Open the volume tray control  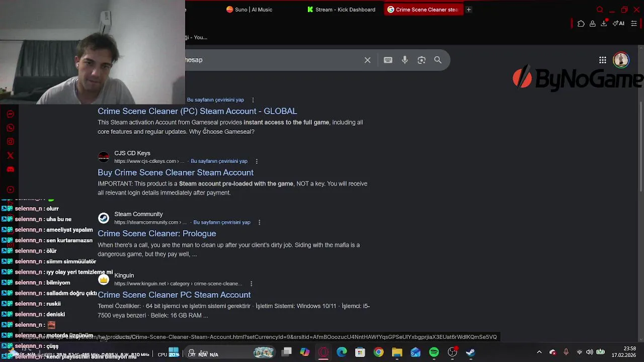(589, 352)
